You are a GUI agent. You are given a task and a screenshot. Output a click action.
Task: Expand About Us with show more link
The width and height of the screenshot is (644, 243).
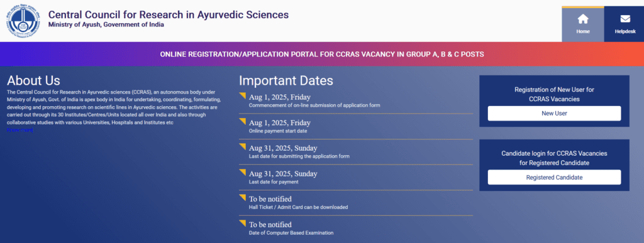[x=19, y=130]
